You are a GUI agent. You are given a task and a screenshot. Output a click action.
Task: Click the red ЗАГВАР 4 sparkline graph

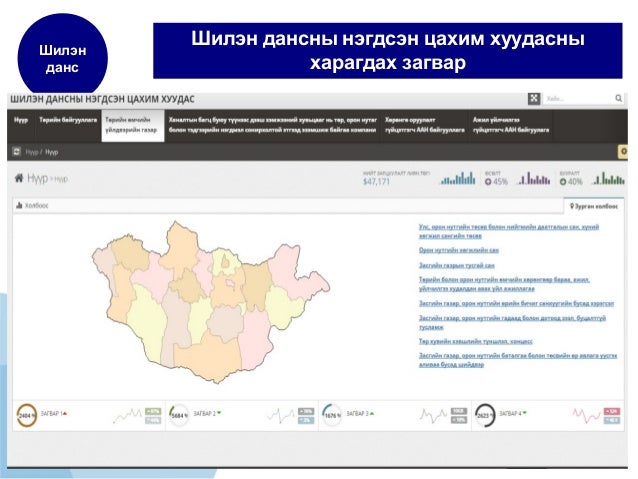586,416
